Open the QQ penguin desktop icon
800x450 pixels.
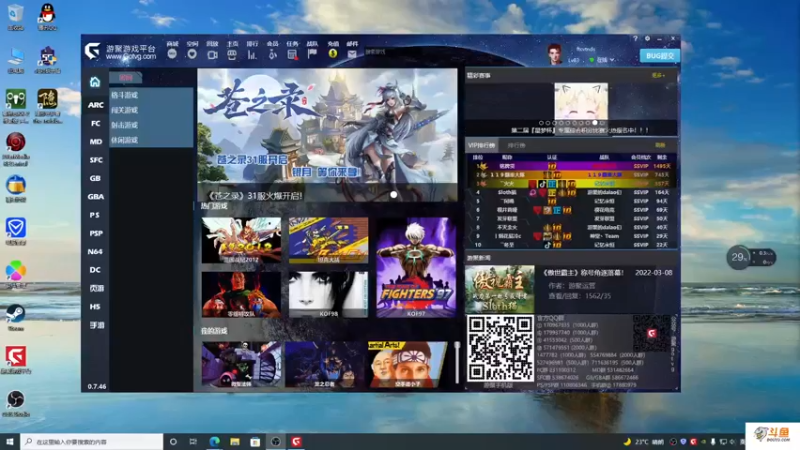(47, 17)
